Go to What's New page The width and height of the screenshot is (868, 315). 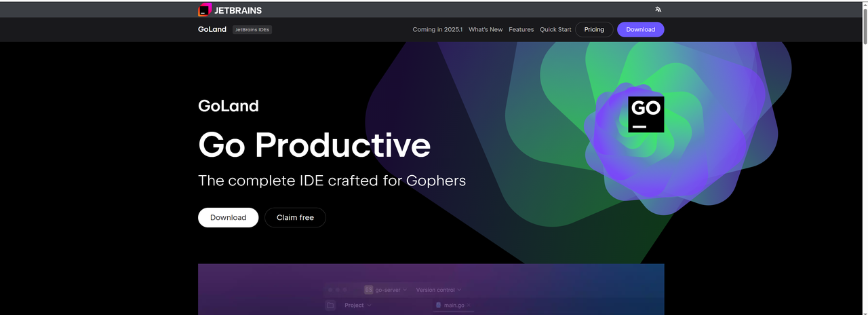point(486,29)
